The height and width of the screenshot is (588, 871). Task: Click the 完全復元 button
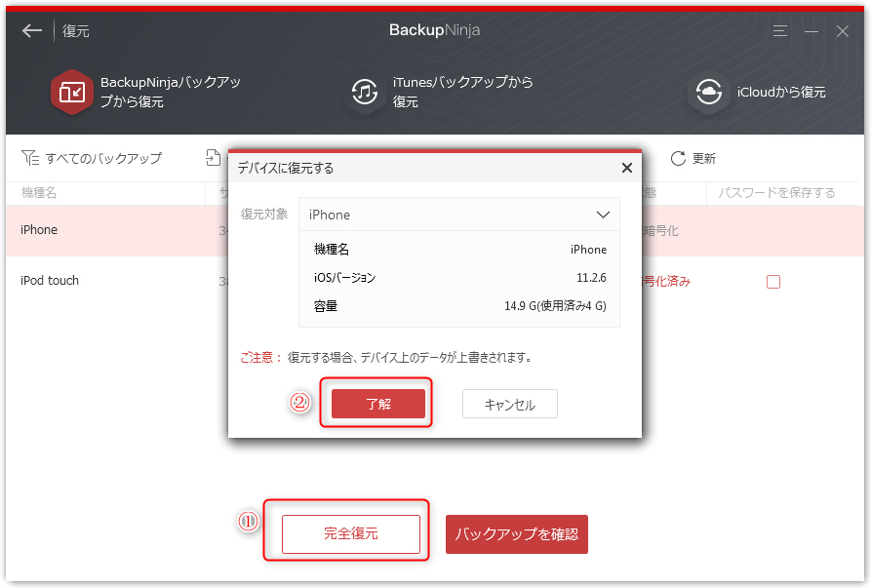pyautogui.click(x=351, y=533)
